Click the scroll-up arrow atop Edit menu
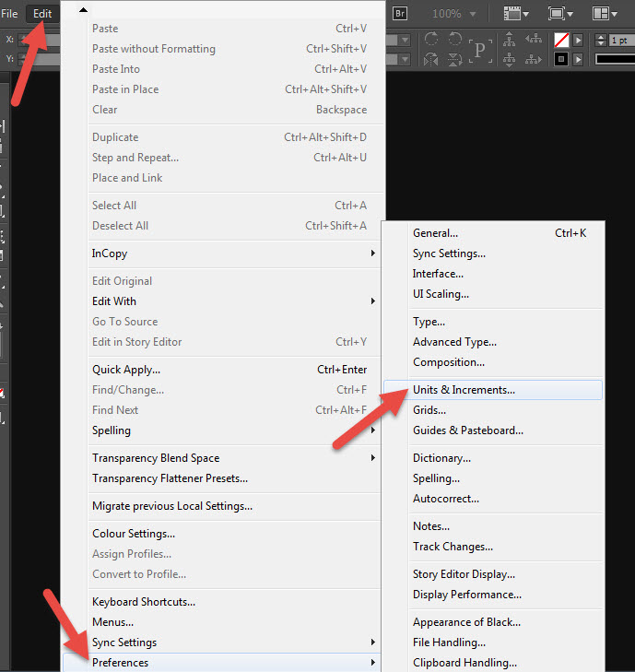Image resolution: width=635 pixels, height=672 pixels. tap(83, 9)
